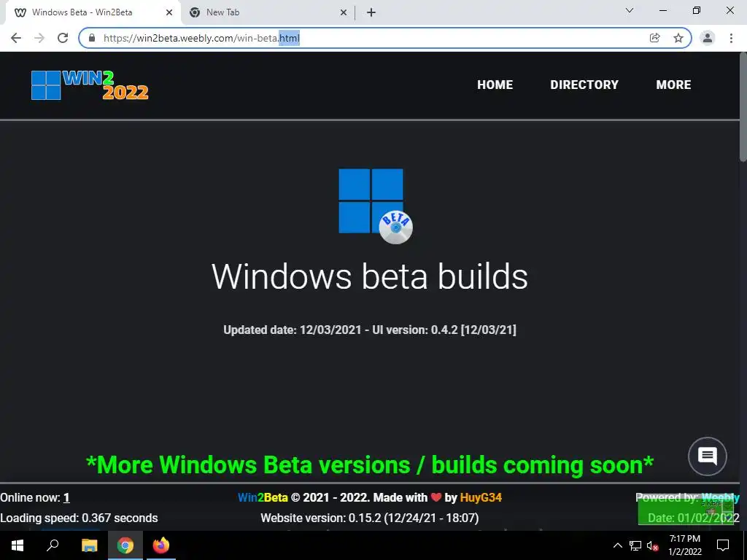The width and height of the screenshot is (747, 560).
Task: Open Chrome's three-dot menu
Action: coord(731,38)
